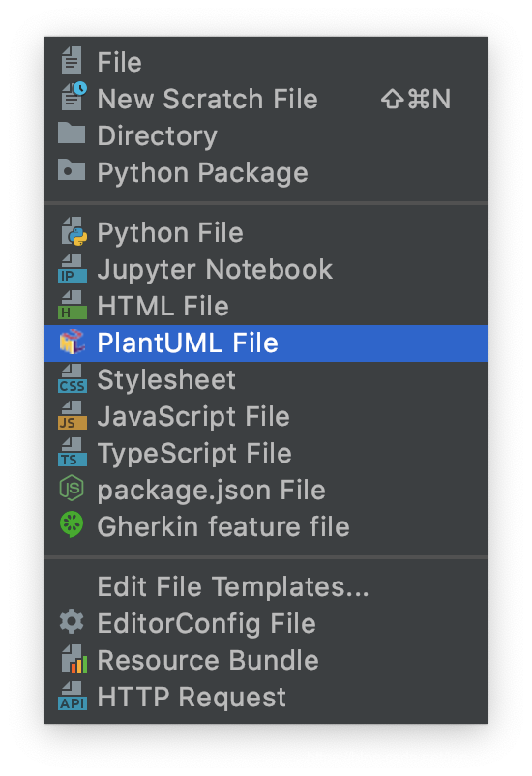This screenshot has height=776, width=532.
Task: Click the Gherkin cucumber icon
Action: 72,524
